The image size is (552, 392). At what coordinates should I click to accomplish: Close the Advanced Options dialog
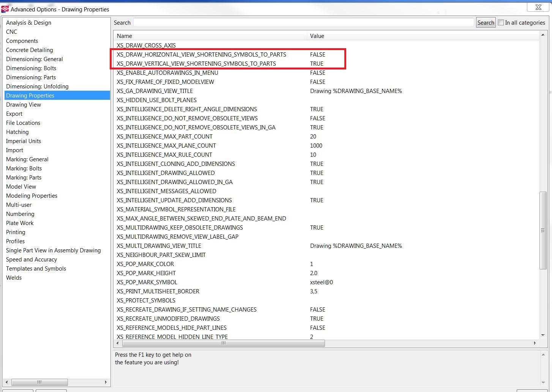(x=538, y=7)
